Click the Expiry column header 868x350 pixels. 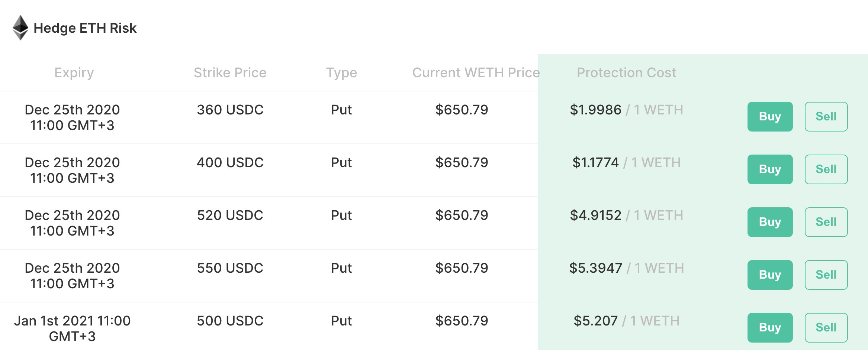[74, 73]
